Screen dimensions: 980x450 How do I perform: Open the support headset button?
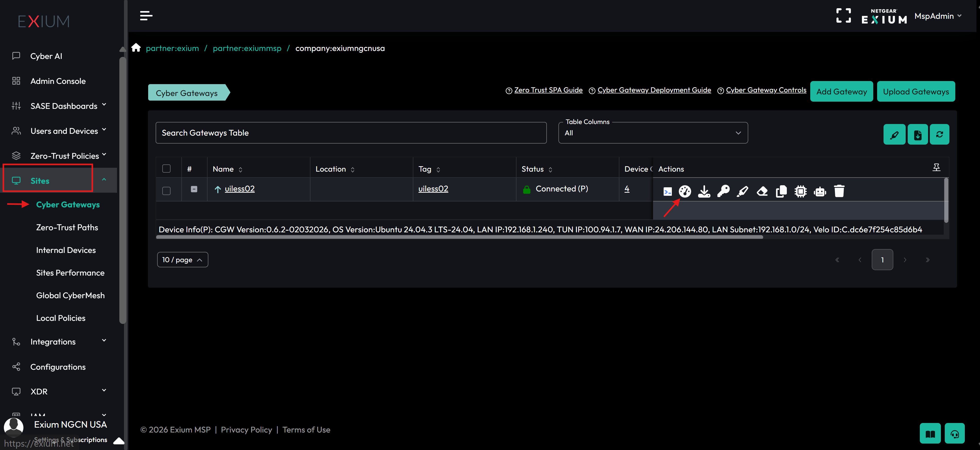tap(955, 433)
